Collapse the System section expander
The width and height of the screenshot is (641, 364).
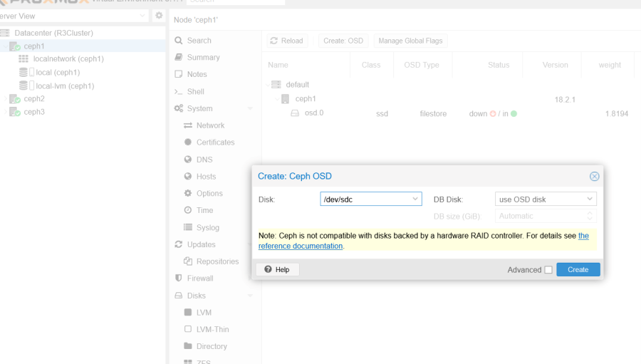click(250, 108)
